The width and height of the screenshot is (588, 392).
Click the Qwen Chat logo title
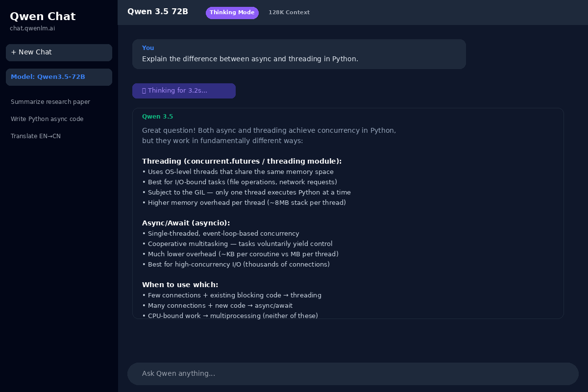tap(43, 16)
